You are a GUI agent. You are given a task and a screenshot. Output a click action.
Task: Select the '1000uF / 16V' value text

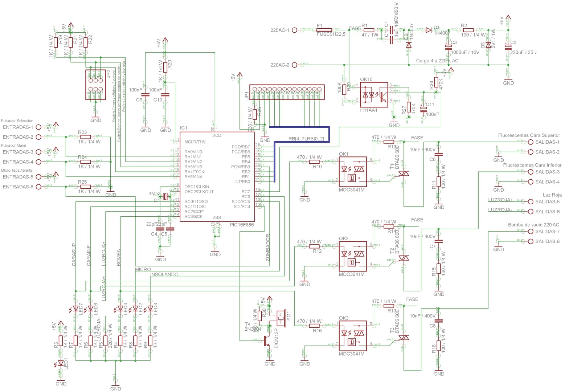coord(465,52)
